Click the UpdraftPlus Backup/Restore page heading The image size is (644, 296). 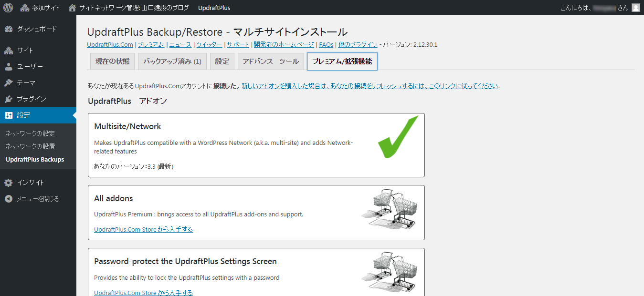tap(217, 32)
